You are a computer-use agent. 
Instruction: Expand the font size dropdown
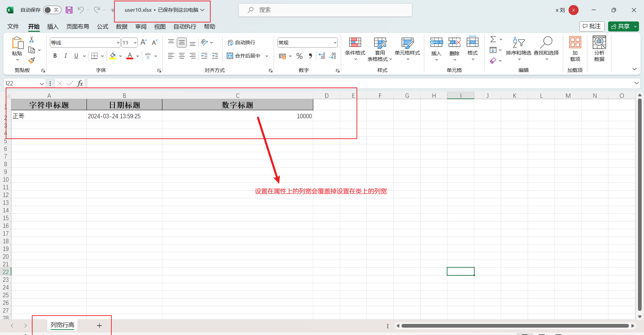135,43
